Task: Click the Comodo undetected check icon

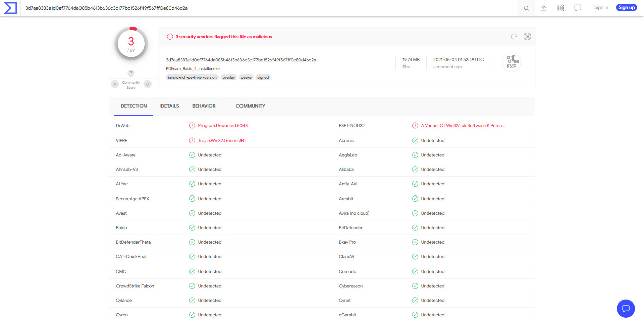Action: tap(415, 272)
